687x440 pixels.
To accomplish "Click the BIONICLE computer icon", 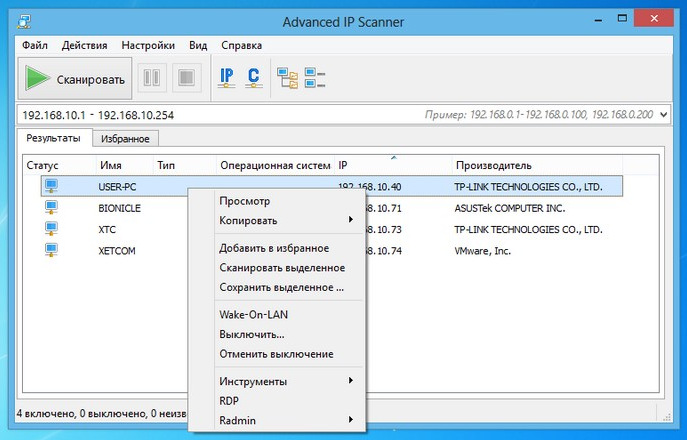I will pos(51,207).
